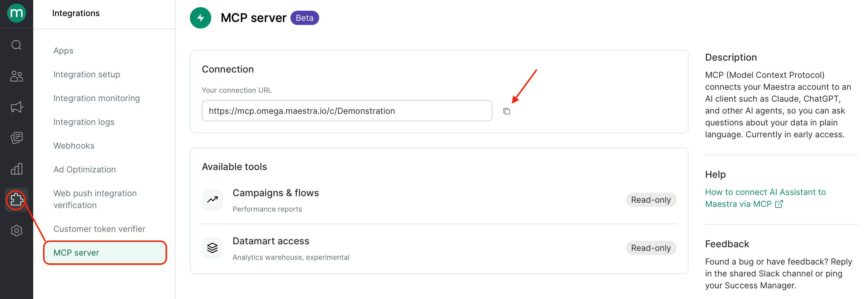868x299 pixels.
Task: Open Integration logs page
Action: point(84,122)
